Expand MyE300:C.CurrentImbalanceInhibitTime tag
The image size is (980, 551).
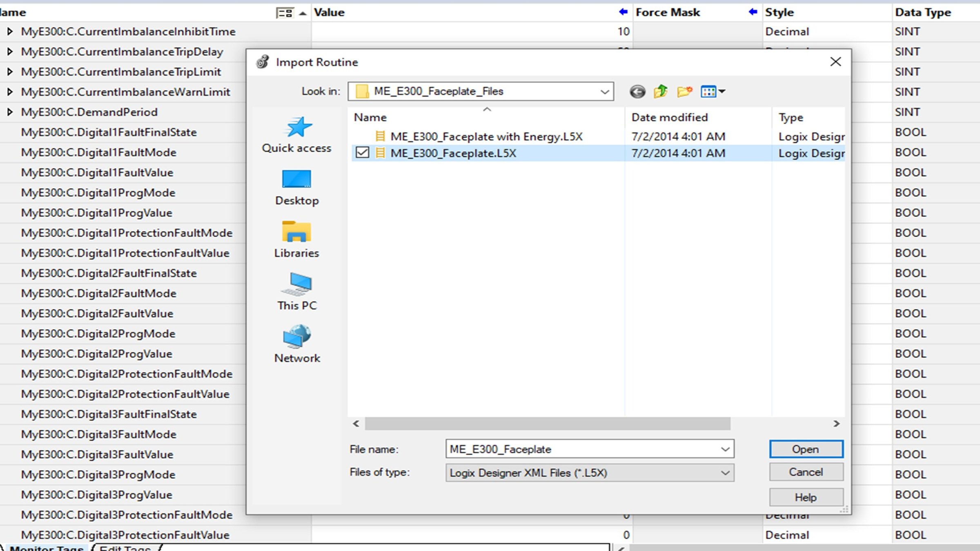coord(10,31)
